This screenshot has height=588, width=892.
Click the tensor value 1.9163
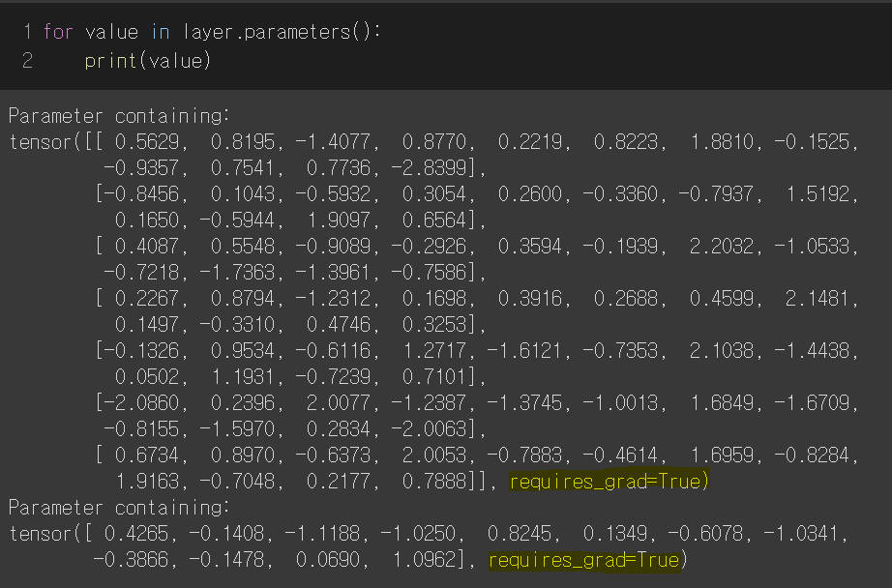pyautogui.click(x=147, y=482)
